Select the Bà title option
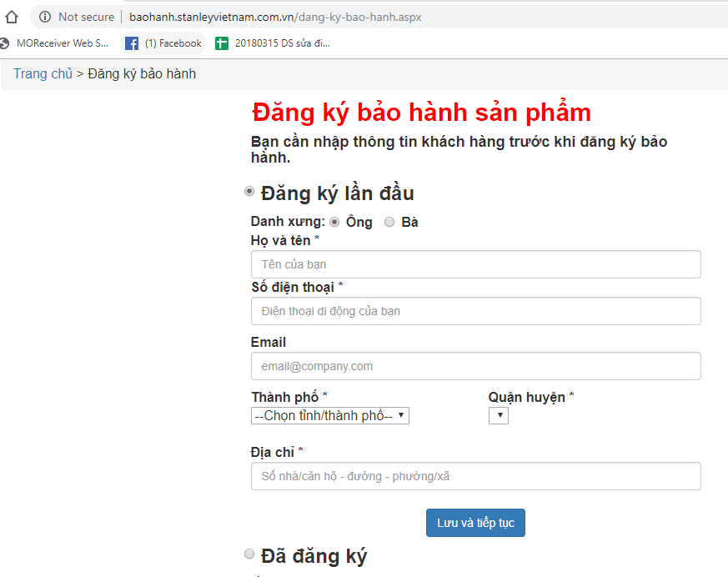This screenshot has width=728, height=577. (x=389, y=222)
